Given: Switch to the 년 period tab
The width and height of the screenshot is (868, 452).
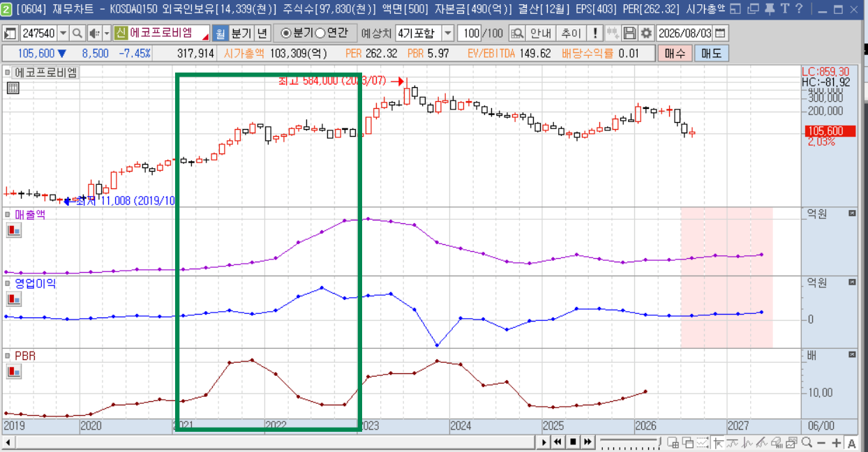Looking at the screenshot, I should point(262,33).
